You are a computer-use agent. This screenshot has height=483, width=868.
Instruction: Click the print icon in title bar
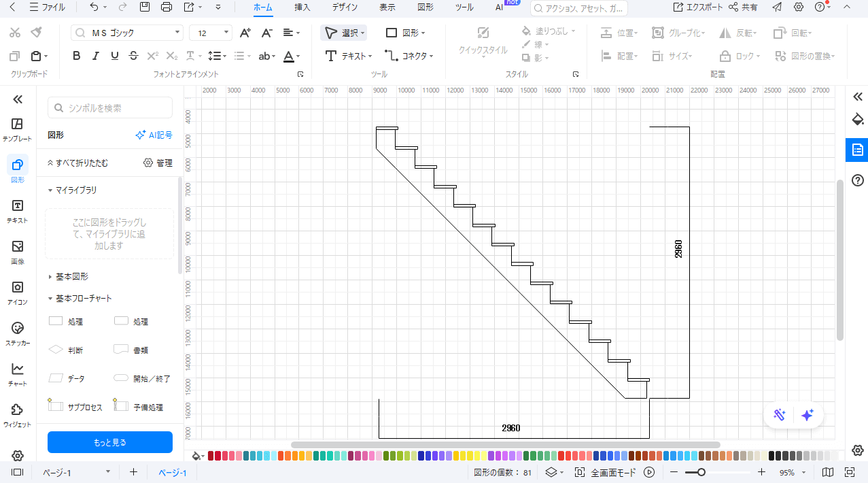(166, 7)
